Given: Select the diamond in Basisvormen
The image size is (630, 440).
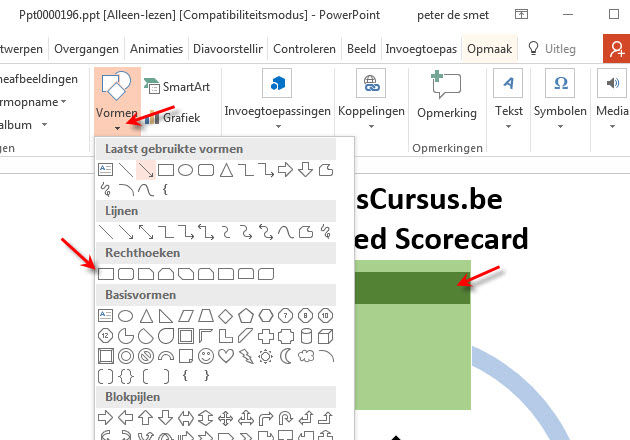Looking at the screenshot, I should pos(225,316).
